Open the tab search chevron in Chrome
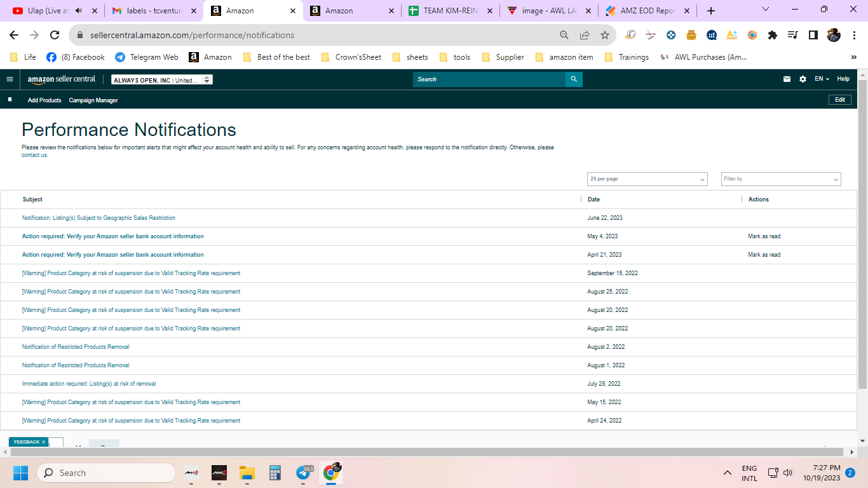Image resolution: width=868 pixels, height=488 pixels. 765,10
